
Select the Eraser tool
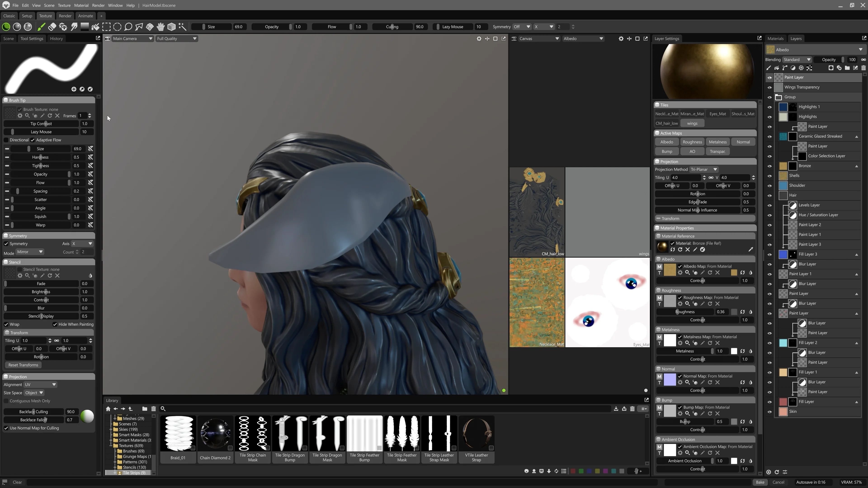click(52, 27)
